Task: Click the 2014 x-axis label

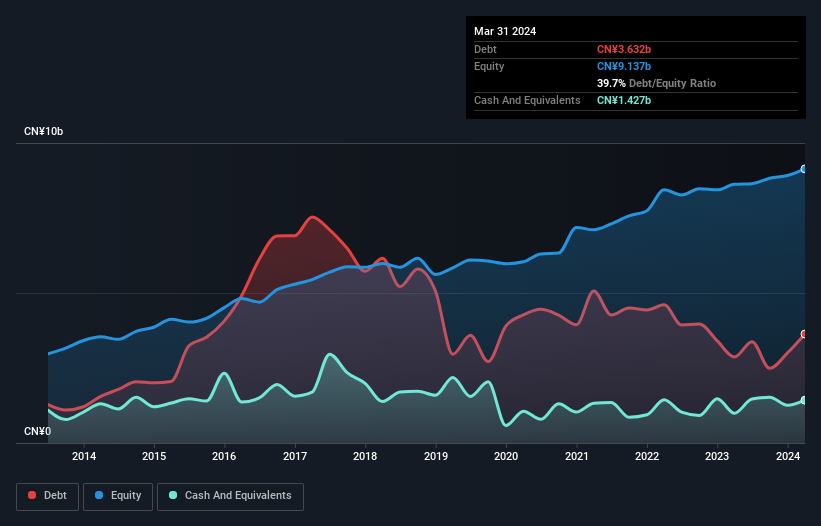Action: pos(84,456)
